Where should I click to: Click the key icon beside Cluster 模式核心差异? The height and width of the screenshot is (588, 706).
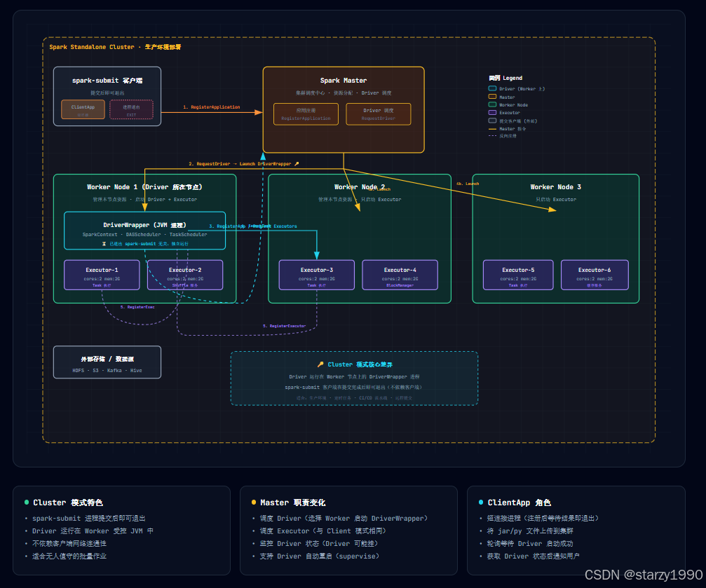click(x=320, y=364)
